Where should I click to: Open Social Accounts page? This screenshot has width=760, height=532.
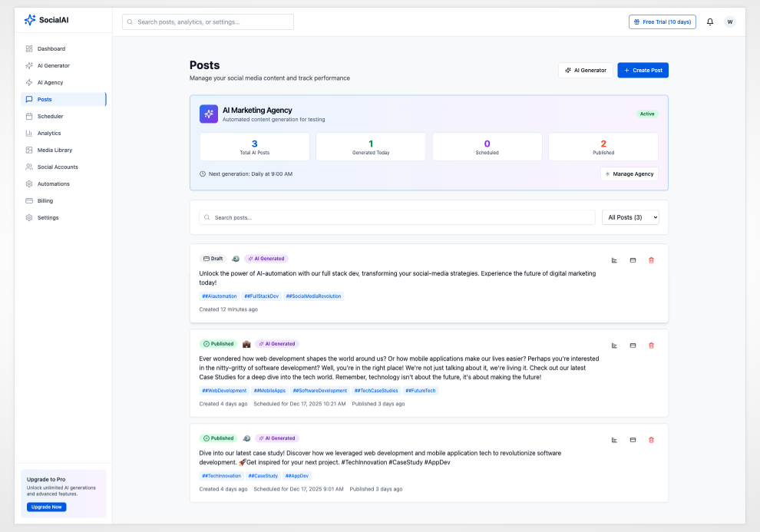(58, 167)
